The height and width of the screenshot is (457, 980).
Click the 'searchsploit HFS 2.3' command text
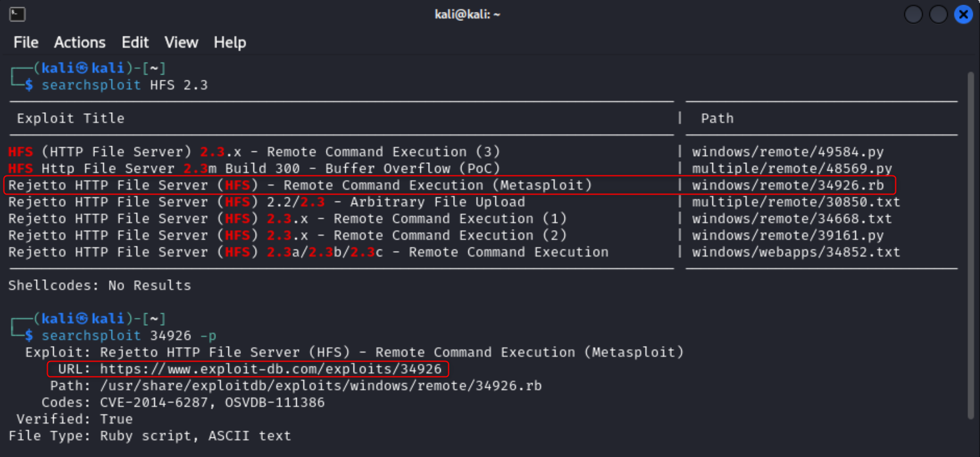[x=125, y=85]
